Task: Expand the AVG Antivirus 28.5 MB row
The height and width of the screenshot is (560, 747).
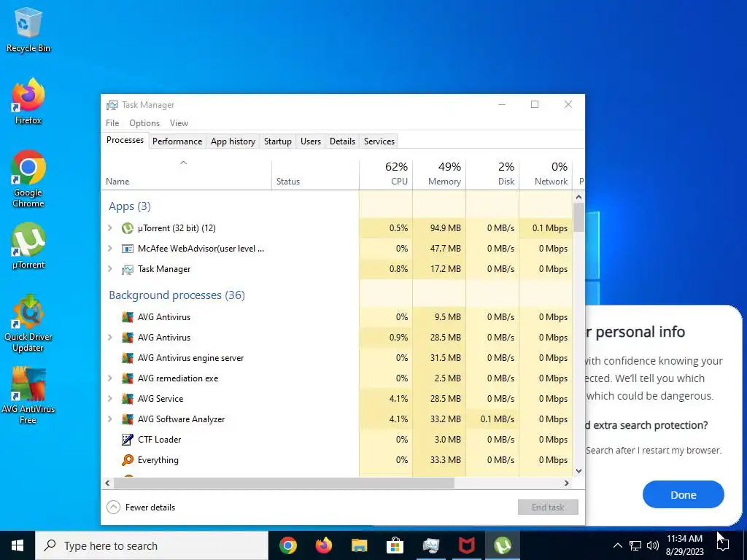Action: point(110,337)
